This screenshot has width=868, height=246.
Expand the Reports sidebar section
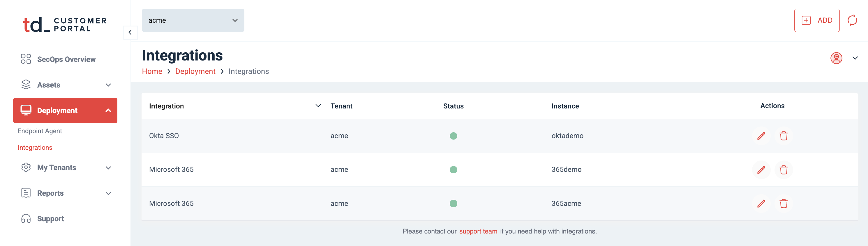click(x=108, y=193)
